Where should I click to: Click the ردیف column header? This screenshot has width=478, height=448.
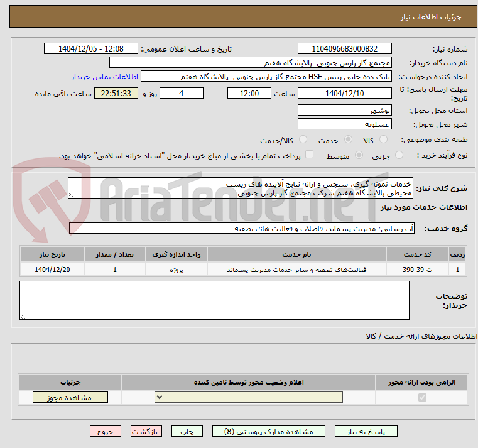(457, 254)
